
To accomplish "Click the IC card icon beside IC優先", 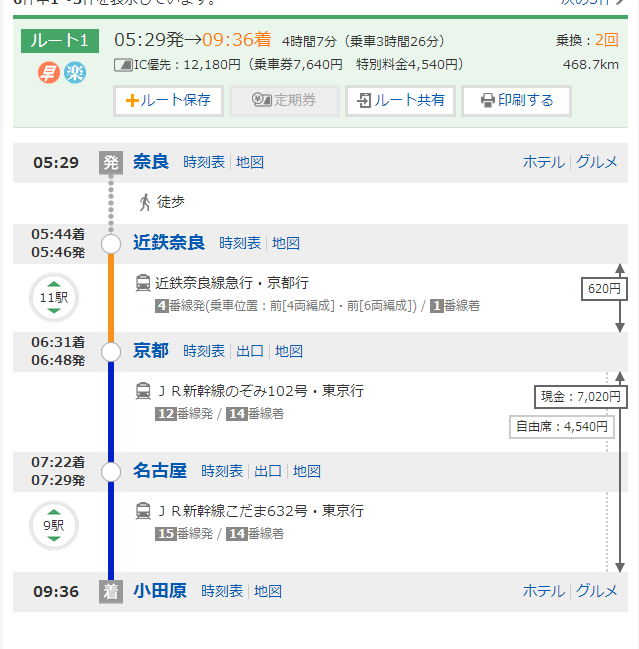I will [x=123, y=65].
